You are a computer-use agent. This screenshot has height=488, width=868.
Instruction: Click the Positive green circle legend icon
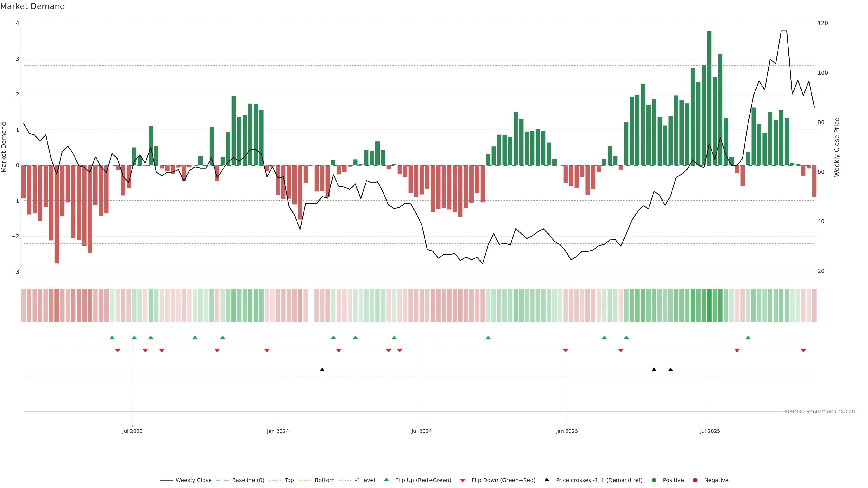coord(654,480)
